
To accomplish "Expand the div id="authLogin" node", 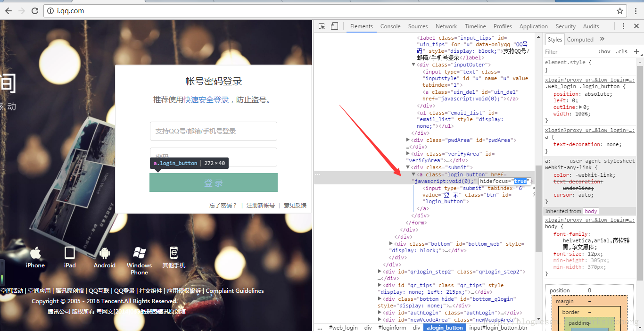I will 380,313.
